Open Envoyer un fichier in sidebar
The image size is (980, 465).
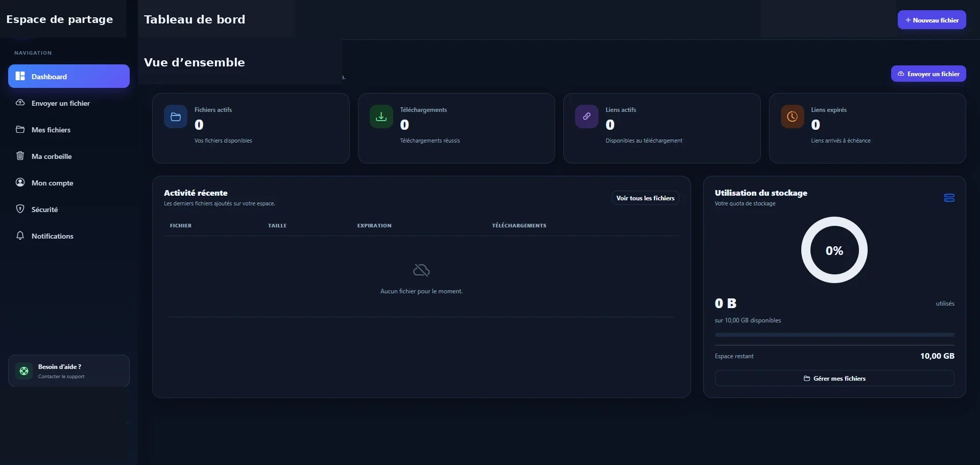69,103
